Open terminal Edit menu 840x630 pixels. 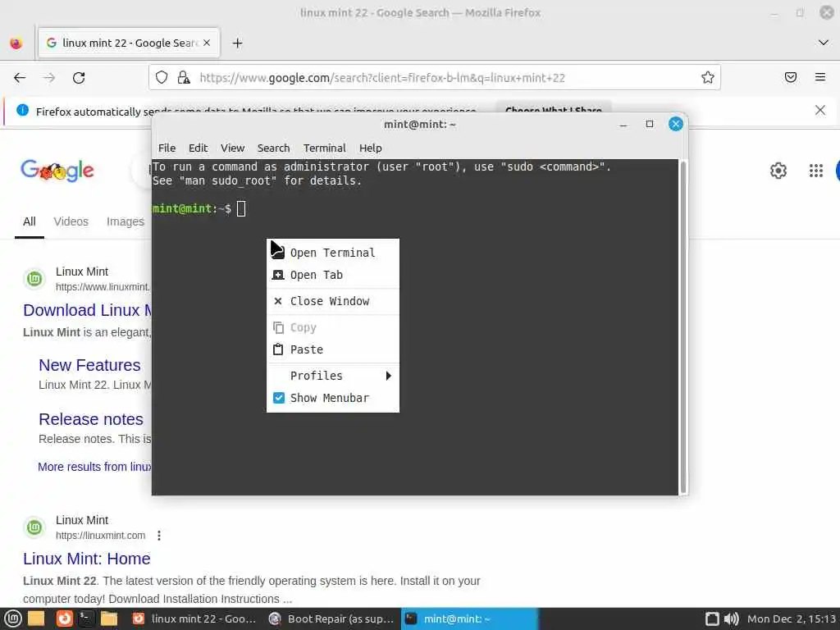point(198,148)
